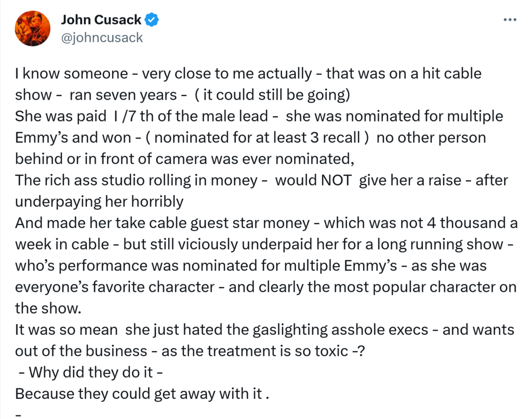Open the @johncusack handle link

click(x=102, y=37)
